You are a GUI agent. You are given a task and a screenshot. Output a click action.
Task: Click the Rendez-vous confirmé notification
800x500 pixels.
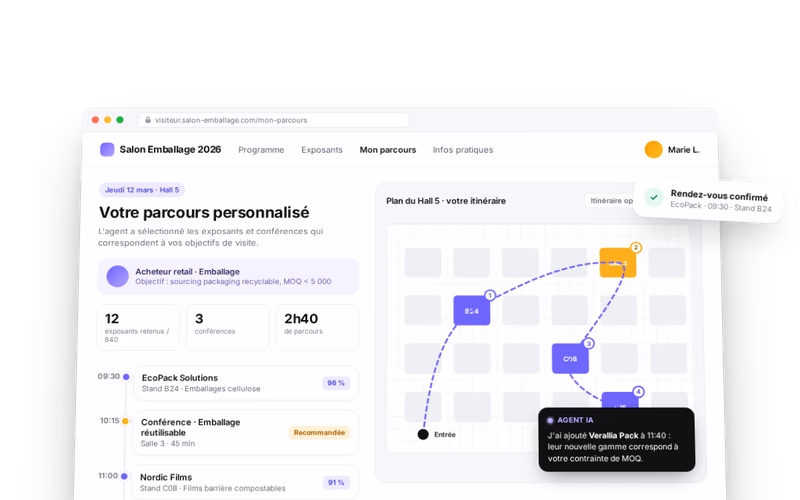click(708, 201)
